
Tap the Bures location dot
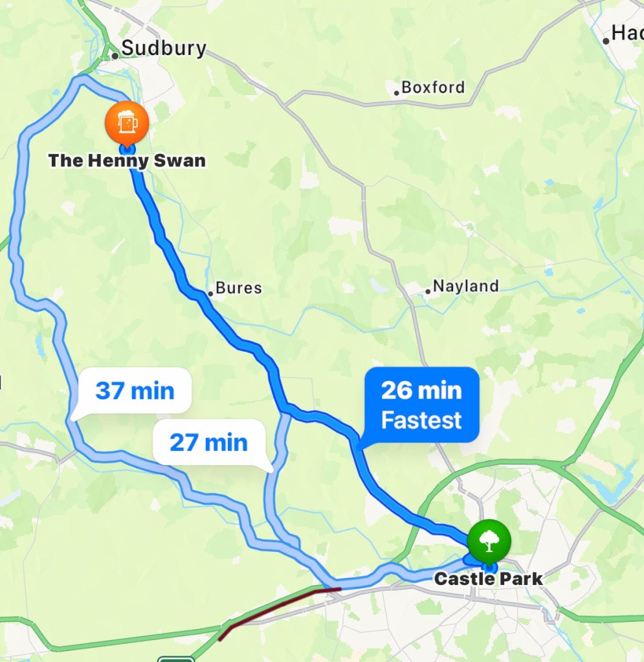click(x=210, y=293)
